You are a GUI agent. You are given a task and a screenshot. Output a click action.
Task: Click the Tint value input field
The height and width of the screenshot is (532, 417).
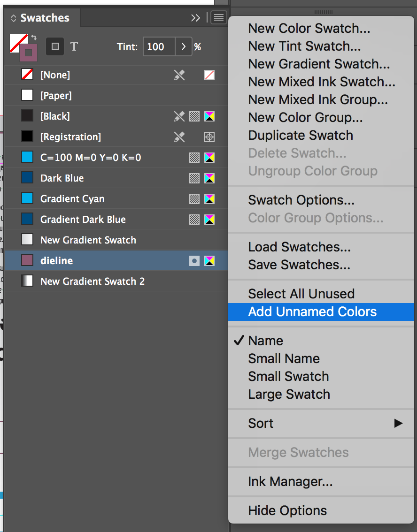159,47
